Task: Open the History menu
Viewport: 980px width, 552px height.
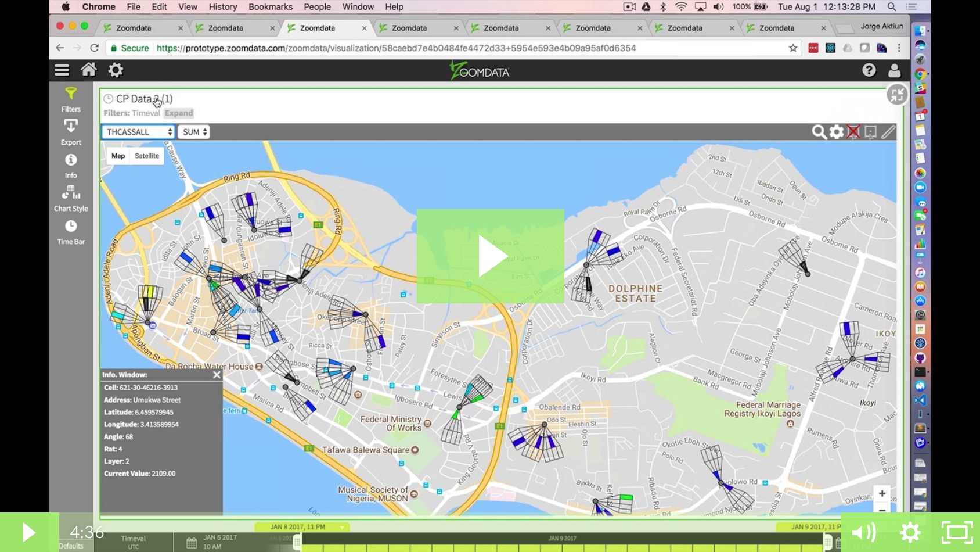Action: pos(223,7)
